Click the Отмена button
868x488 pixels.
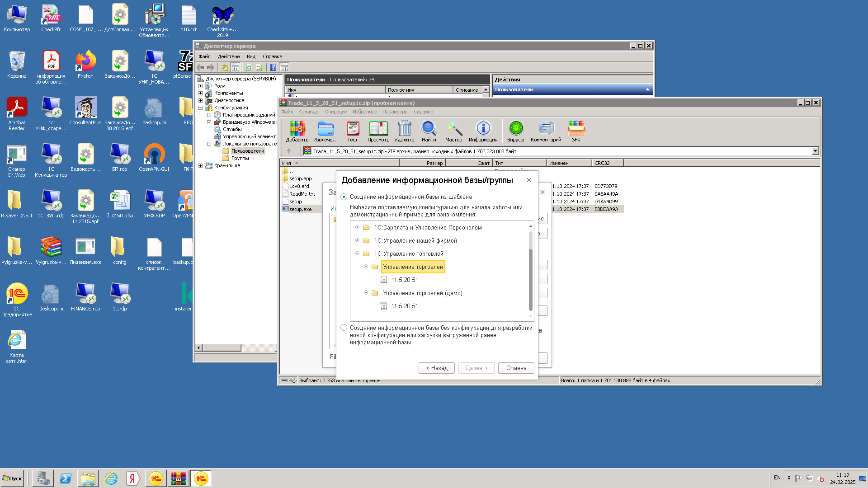click(x=516, y=368)
